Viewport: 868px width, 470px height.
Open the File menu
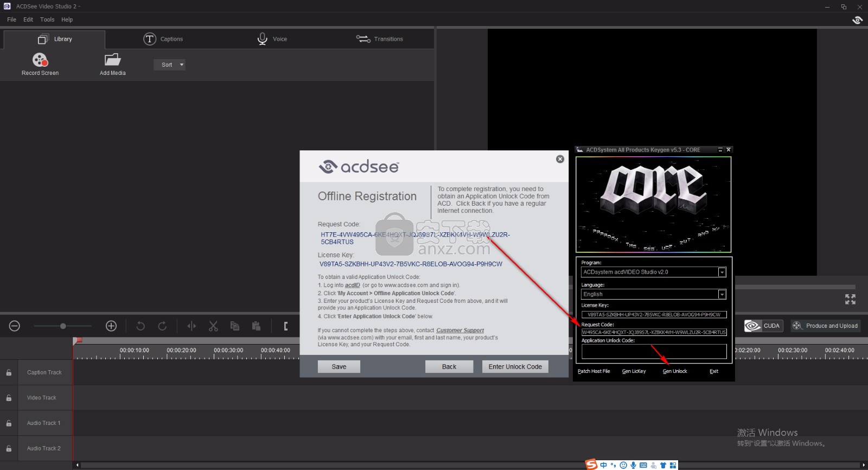(11, 20)
